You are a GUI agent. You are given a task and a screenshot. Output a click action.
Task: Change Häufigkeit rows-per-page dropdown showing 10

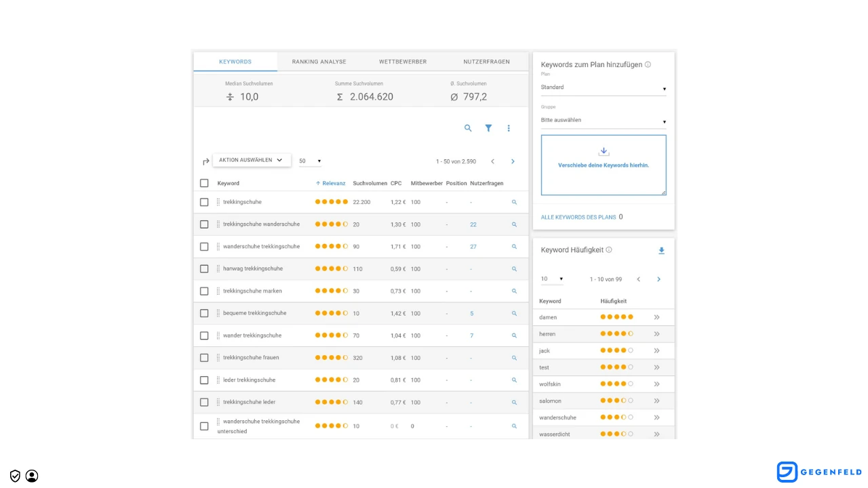[x=552, y=279]
